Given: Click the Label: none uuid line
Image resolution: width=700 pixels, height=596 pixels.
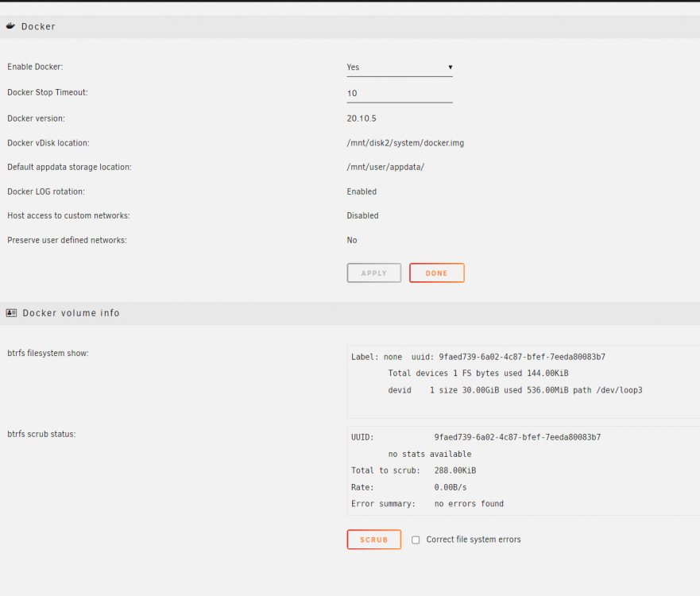Looking at the screenshot, I should pyautogui.click(x=478, y=357).
